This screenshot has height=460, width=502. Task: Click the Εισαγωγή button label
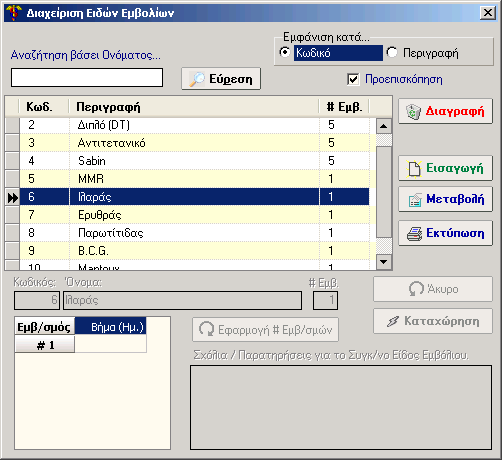pyautogui.click(x=455, y=168)
